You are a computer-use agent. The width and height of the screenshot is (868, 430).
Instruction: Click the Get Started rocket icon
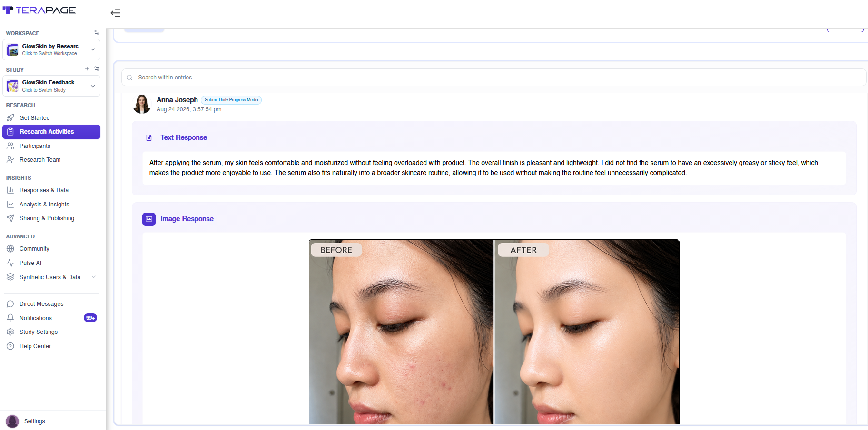coord(10,118)
